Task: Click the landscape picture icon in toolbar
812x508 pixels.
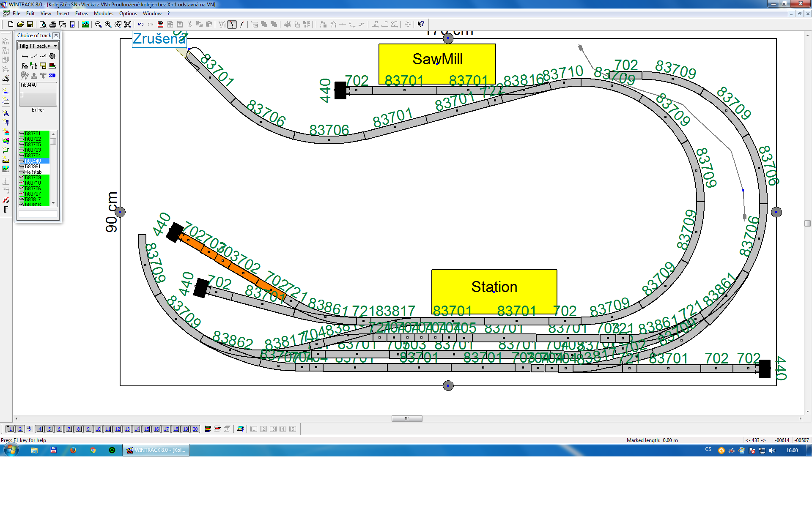Action: tap(85, 25)
